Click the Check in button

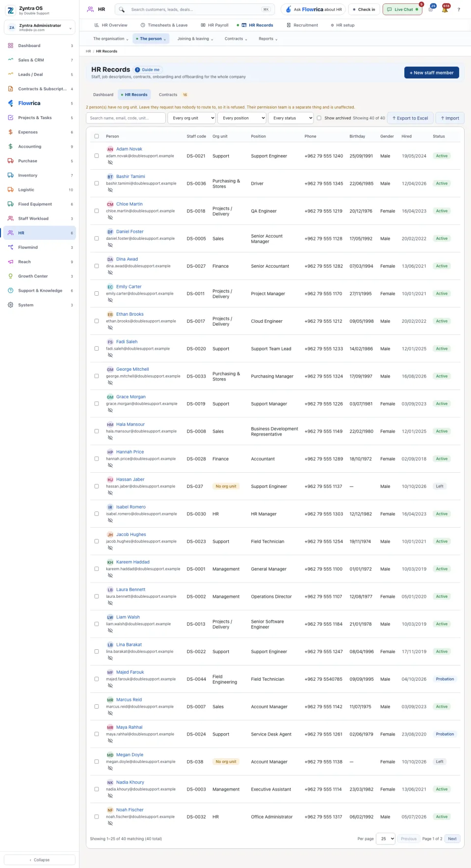tap(364, 9)
